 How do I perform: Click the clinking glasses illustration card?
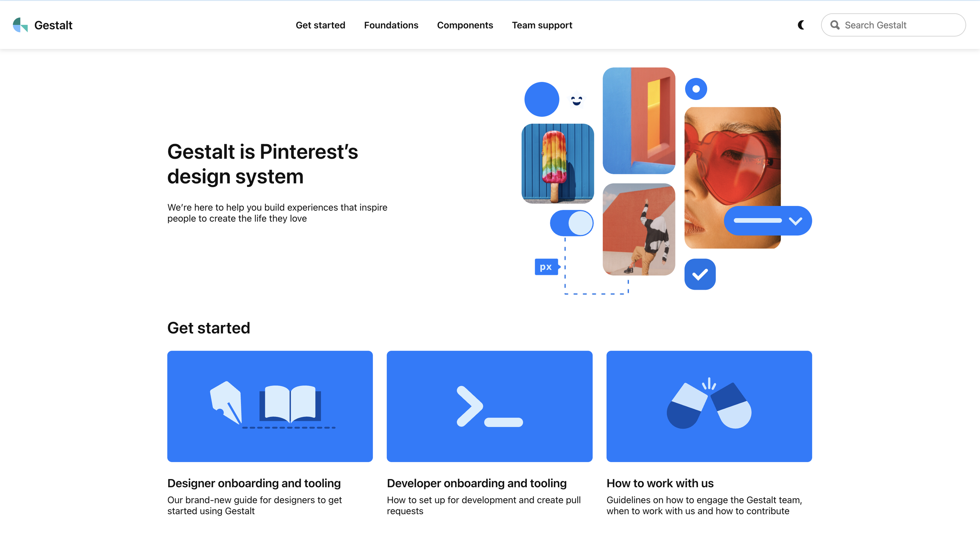709,406
